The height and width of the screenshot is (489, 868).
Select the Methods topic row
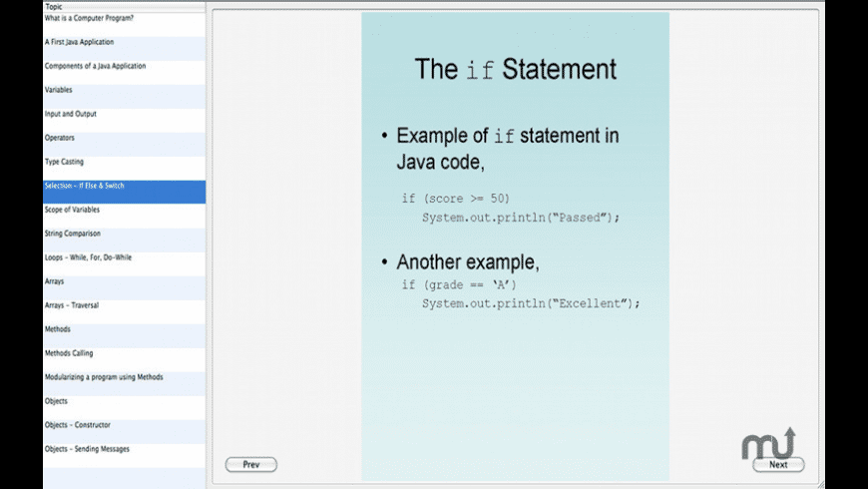pyautogui.click(x=124, y=335)
